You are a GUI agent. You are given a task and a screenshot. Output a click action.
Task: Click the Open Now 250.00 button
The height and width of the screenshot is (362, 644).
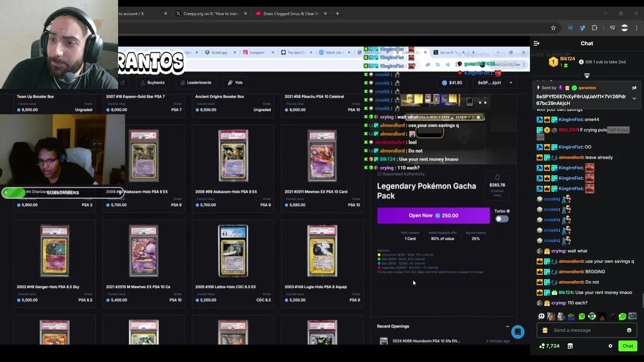[433, 216]
